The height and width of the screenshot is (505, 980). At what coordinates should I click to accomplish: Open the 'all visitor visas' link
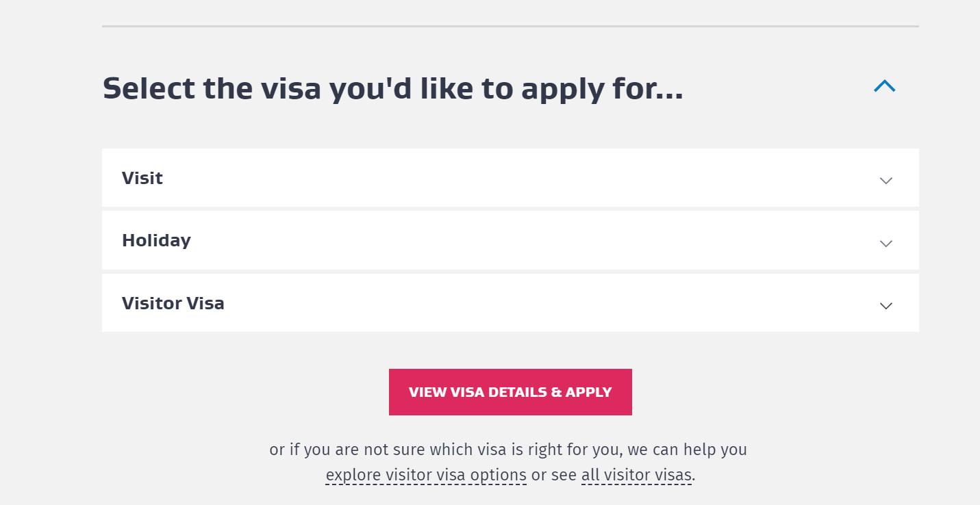(x=636, y=475)
